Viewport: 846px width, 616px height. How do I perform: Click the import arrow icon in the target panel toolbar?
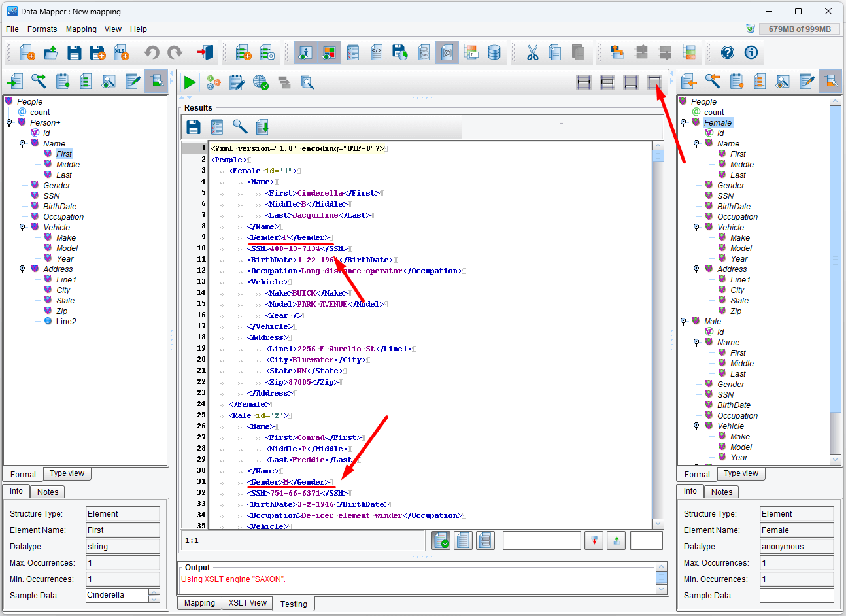pos(688,81)
